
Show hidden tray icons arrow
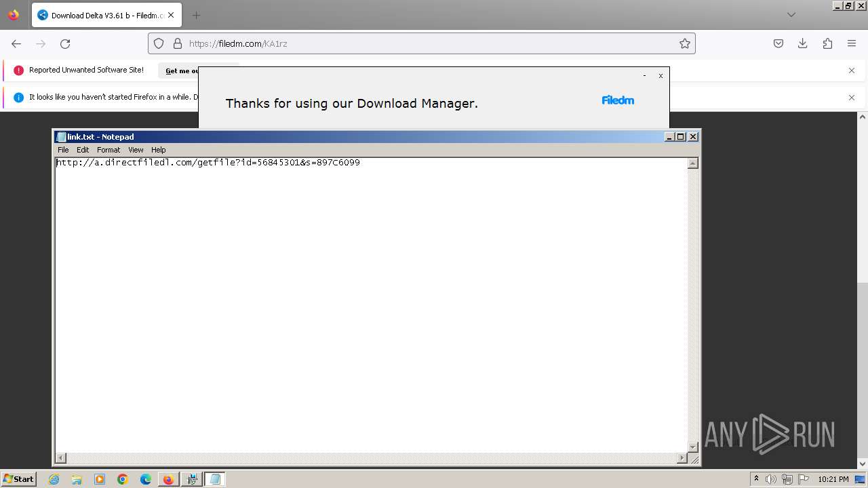[x=756, y=479]
